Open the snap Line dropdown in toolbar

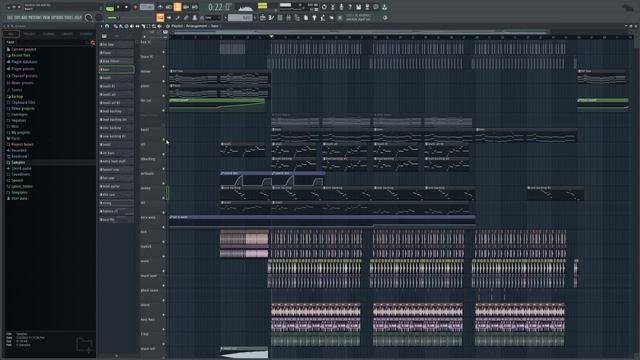[212, 18]
